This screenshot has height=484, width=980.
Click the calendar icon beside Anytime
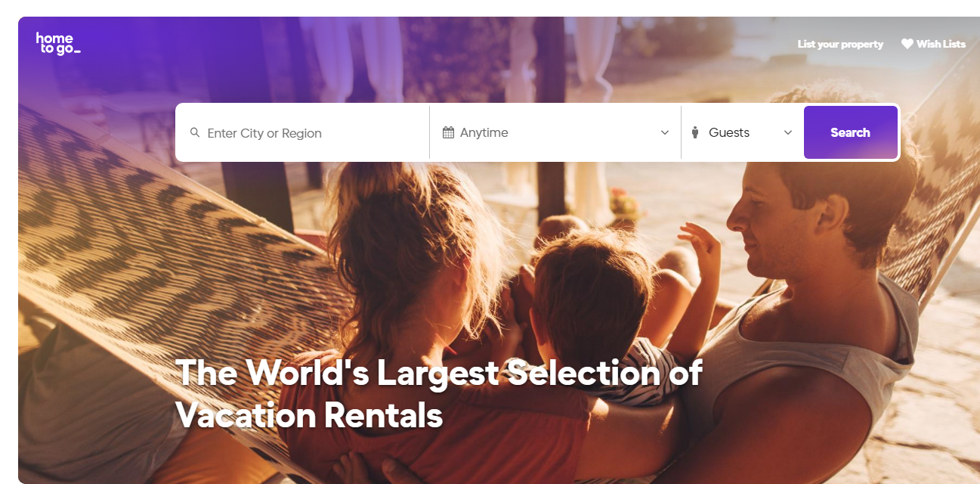(448, 132)
